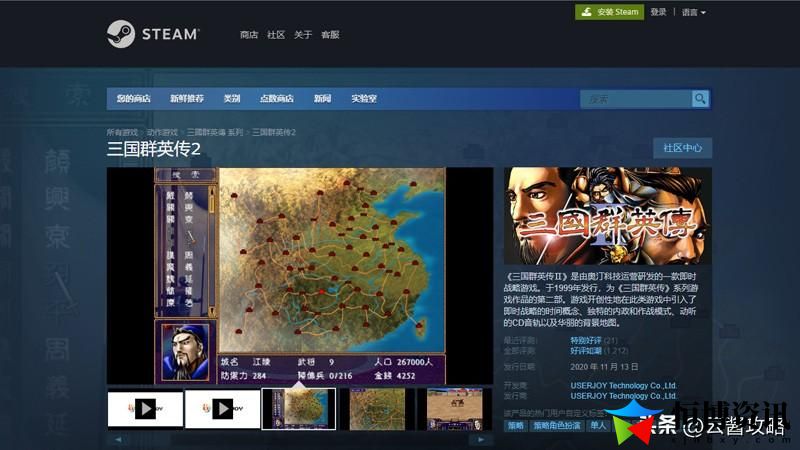The height and width of the screenshot is (450, 800).
Task: Click the 三国群英传2 breadcrumb link
Action: click(x=274, y=132)
